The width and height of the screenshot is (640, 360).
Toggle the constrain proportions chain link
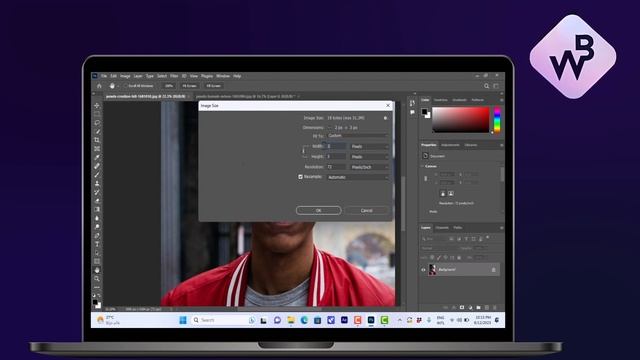303,151
